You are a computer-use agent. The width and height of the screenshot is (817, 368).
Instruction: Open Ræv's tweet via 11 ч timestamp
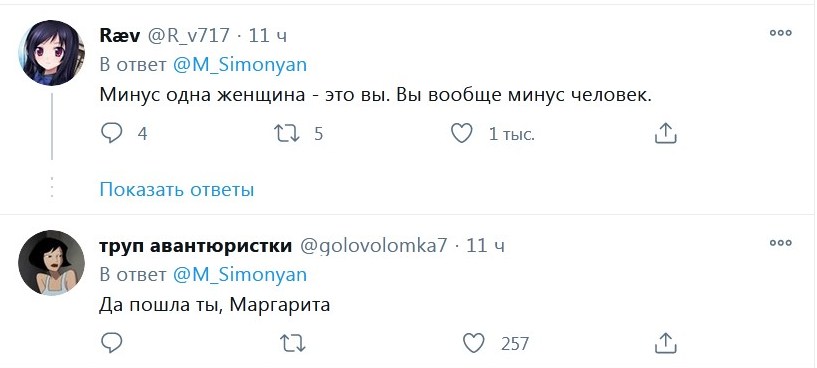[267, 35]
